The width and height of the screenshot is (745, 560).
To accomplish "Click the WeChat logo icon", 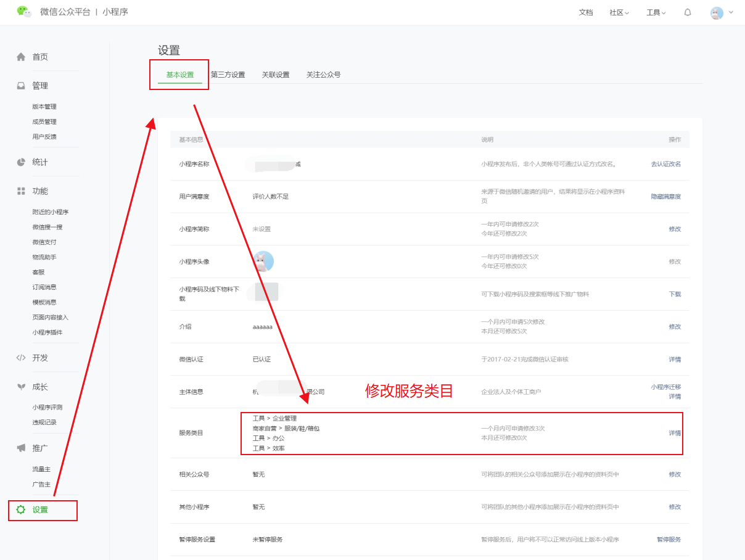I will click(24, 12).
